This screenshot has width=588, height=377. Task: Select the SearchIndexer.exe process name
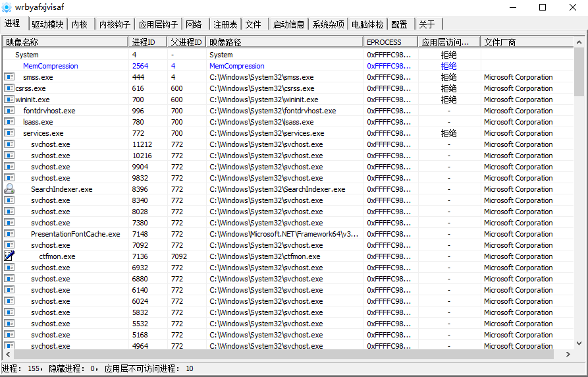tap(62, 189)
